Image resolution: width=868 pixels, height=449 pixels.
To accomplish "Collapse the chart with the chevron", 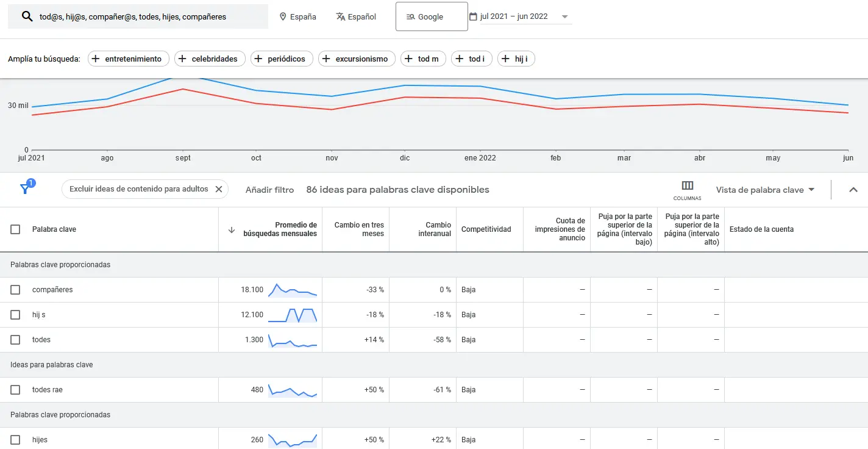I will [853, 190].
